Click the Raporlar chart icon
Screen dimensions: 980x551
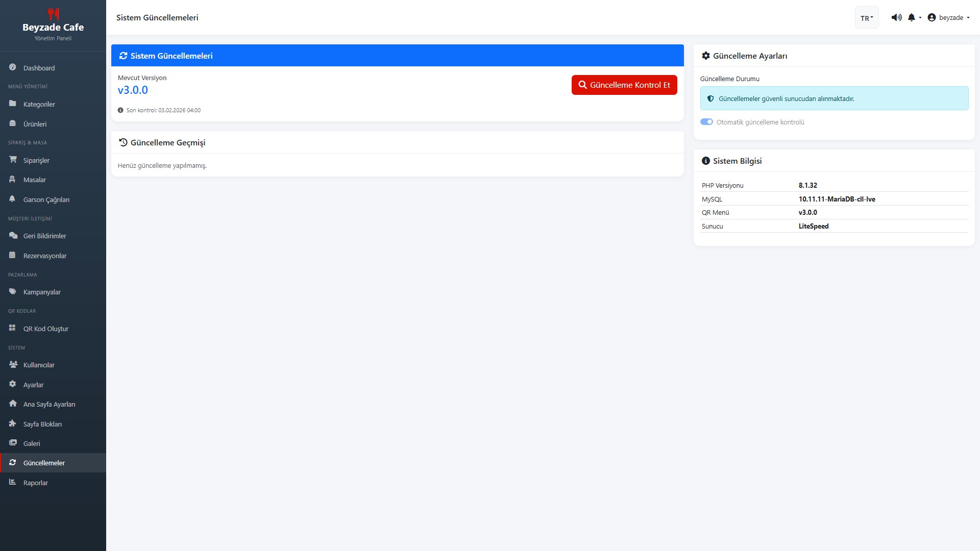point(13,482)
